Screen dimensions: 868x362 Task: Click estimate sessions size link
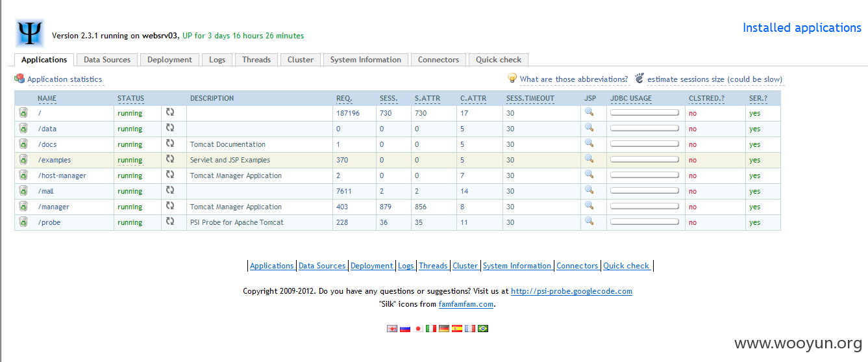click(x=715, y=79)
